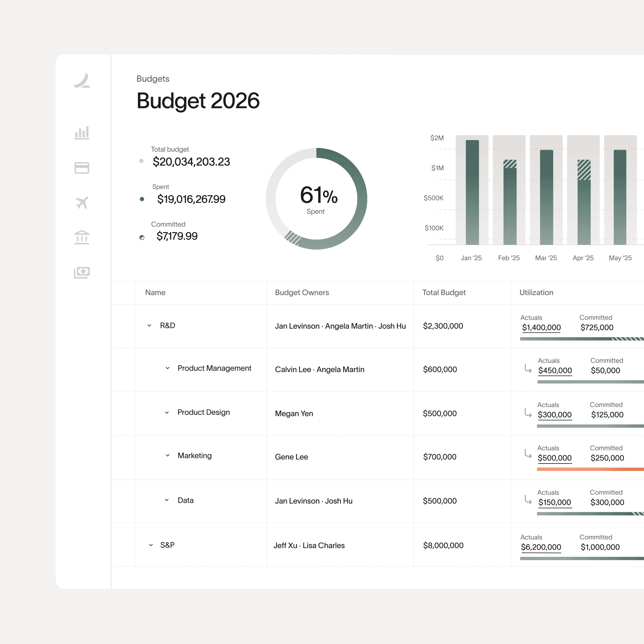This screenshot has height=644, width=644.
Task: Click the Feb '25 chart bar
Action: (510, 202)
